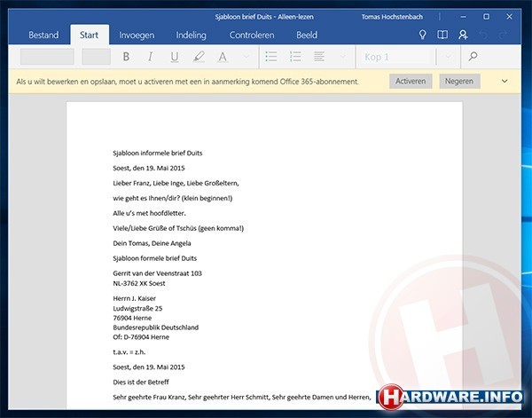The width and height of the screenshot is (532, 418).
Task: Open the search magnifier in ribbon
Action: (x=473, y=57)
